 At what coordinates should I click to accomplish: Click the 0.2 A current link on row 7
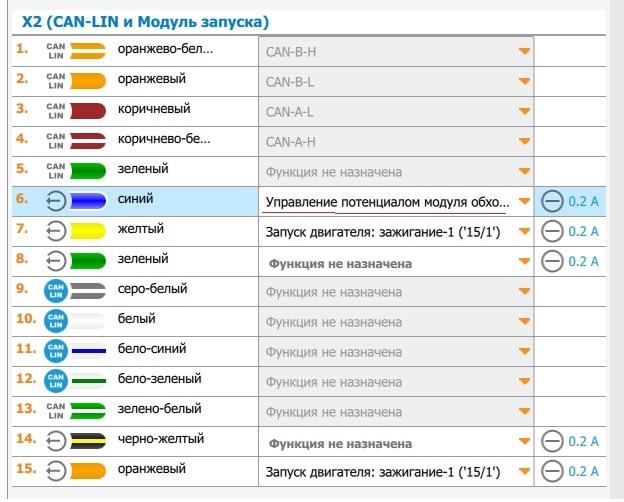(x=583, y=231)
